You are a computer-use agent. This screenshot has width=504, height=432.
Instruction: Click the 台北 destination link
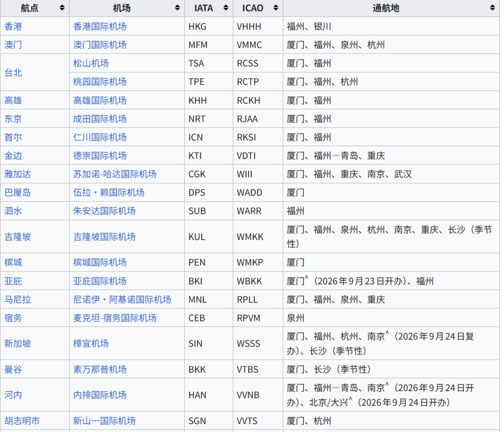coord(13,72)
